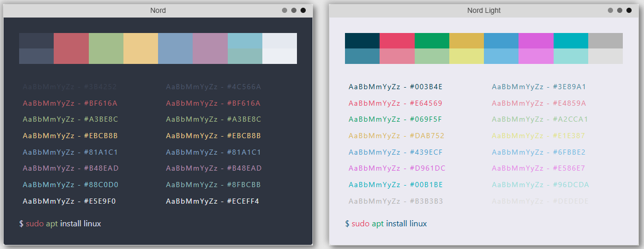Click the dark navy #003B4E swatch in Nord Light
The width and height of the screenshot is (644, 249).
(362, 41)
